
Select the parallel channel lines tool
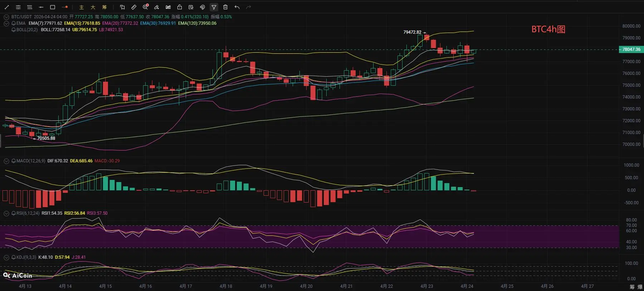pos(18,7)
